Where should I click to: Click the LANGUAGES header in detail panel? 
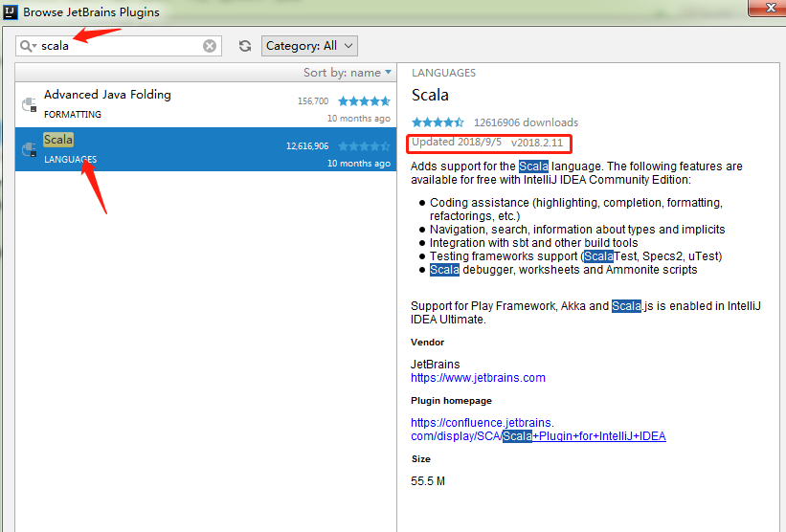pos(443,73)
